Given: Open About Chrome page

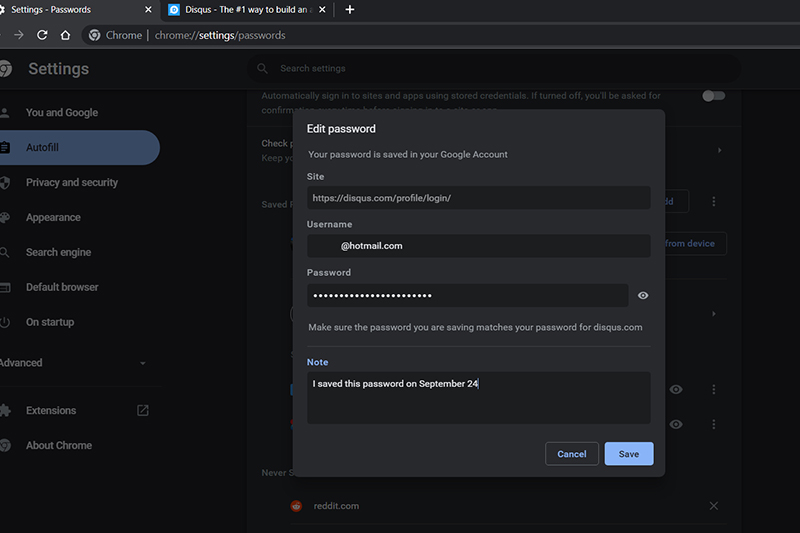Looking at the screenshot, I should click(x=59, y=445).
